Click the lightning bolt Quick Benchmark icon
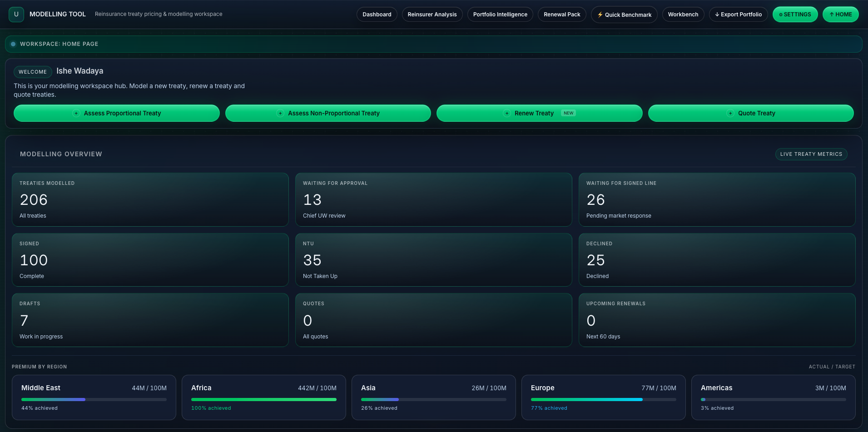 tap(600, 15)
